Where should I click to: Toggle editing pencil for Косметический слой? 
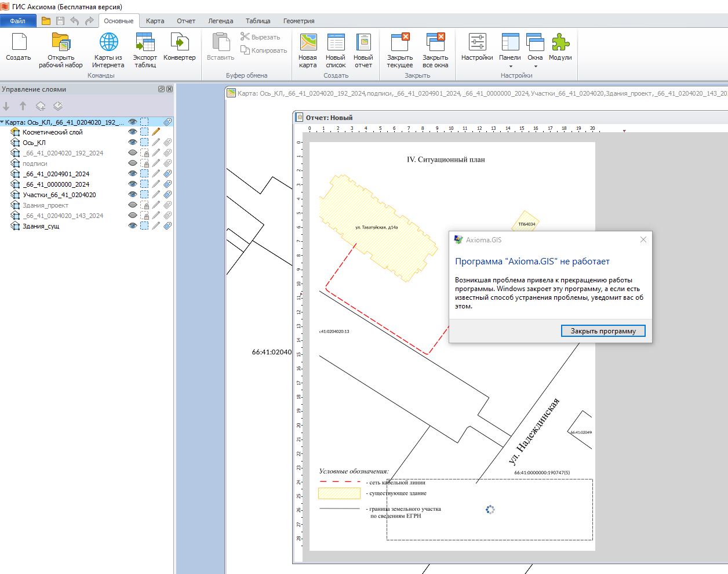point(156,132)
